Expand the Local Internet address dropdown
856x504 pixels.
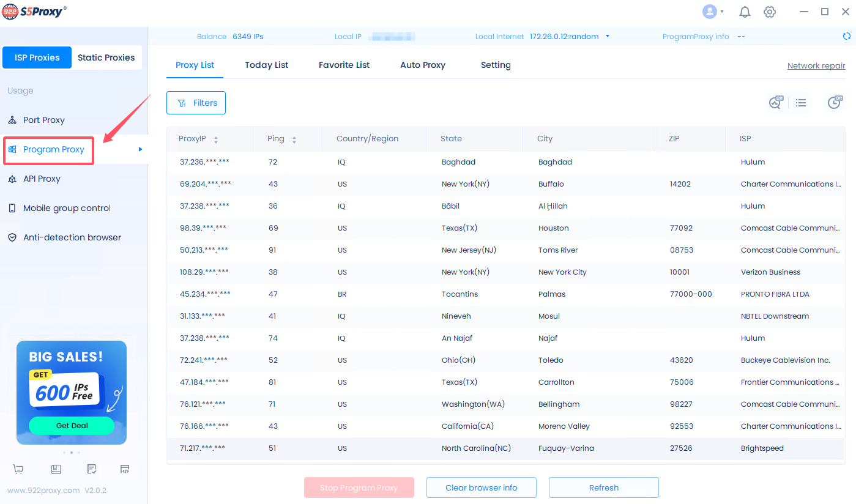click(608, 37)
